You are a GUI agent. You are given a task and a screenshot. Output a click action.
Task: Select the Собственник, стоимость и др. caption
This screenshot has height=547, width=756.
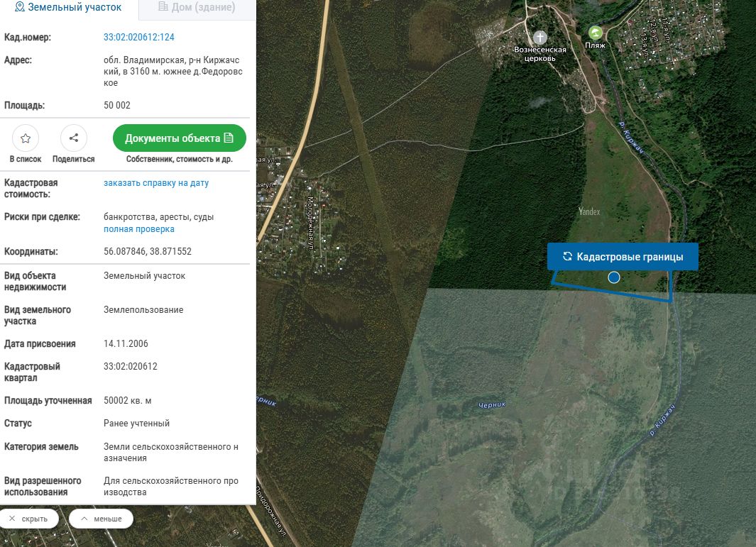[180, 159]
